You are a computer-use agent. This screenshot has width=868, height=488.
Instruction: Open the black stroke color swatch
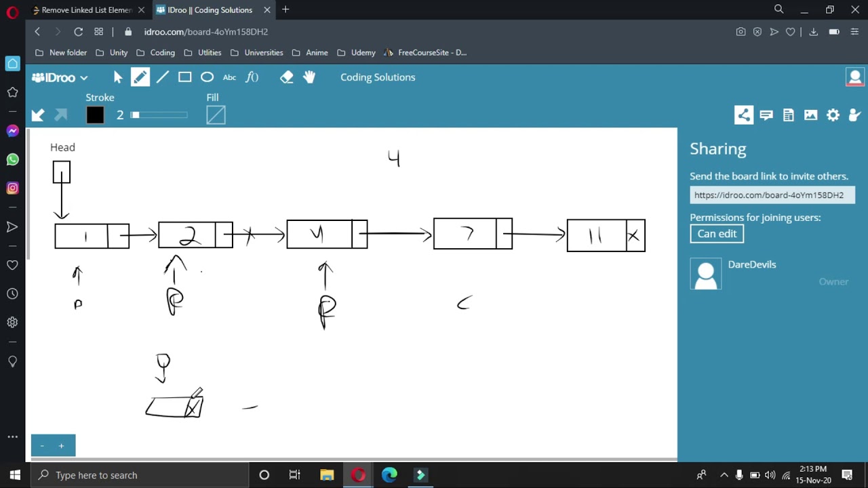95,115
